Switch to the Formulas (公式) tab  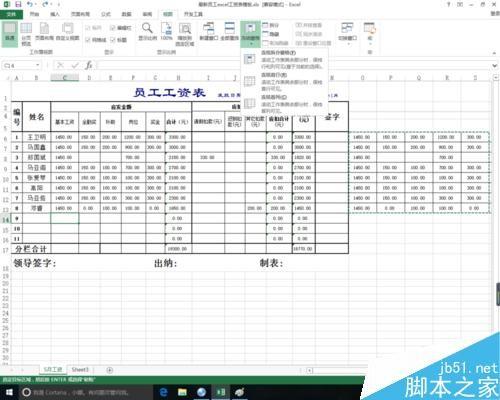point(106,14)
